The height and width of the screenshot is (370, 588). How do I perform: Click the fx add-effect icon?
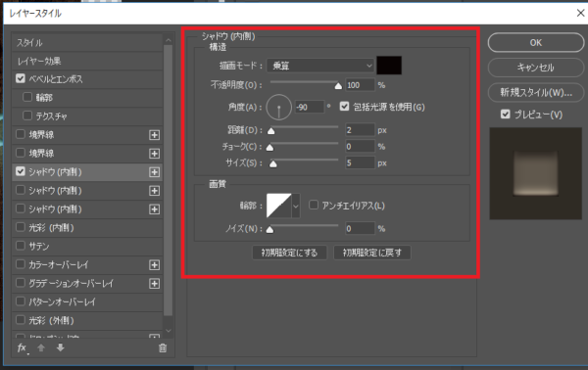pyautogui.click(x=23, y=348)
